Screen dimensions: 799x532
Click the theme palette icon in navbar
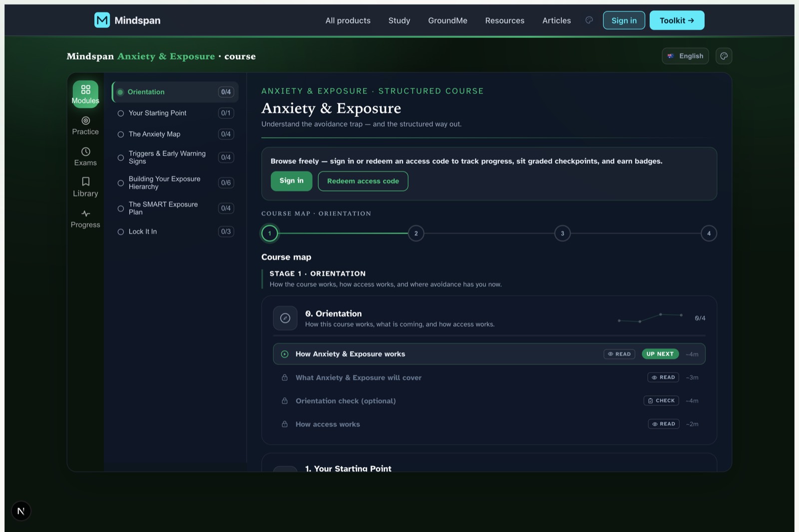tap(589, 20)
